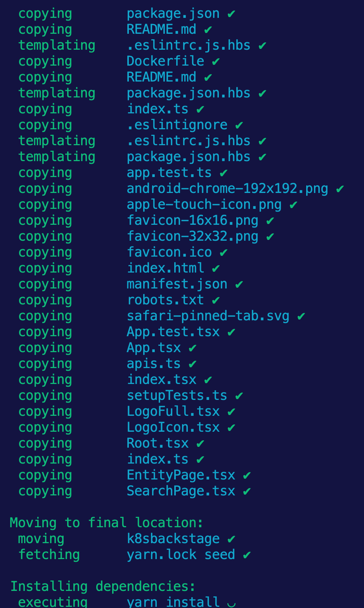Screen dimensions: 364x608
Task: Click the setupTests.ts file name
Action: tap(177, 395)
